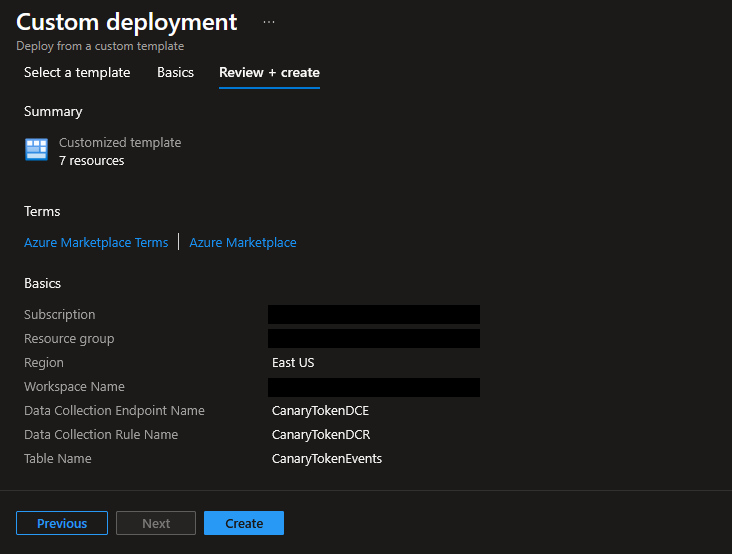The width and height of the screenshot is (732, 554).
Task: Click the 7 resources text
Action: (92, 161)
